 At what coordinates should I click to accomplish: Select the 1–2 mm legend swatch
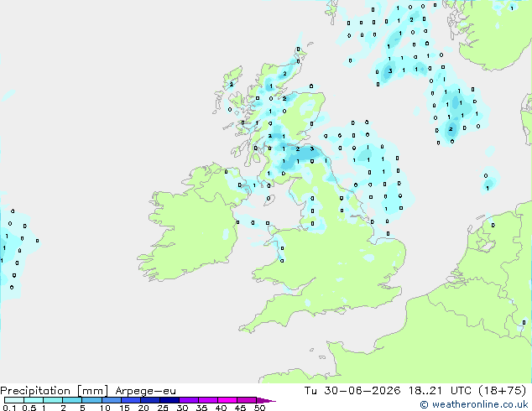(53, 400)
